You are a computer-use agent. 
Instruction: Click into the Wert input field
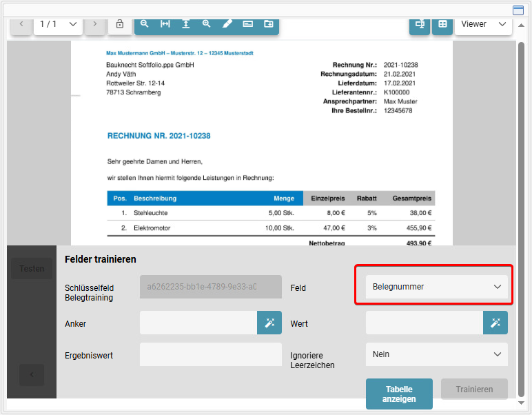[x=424, y=323]
